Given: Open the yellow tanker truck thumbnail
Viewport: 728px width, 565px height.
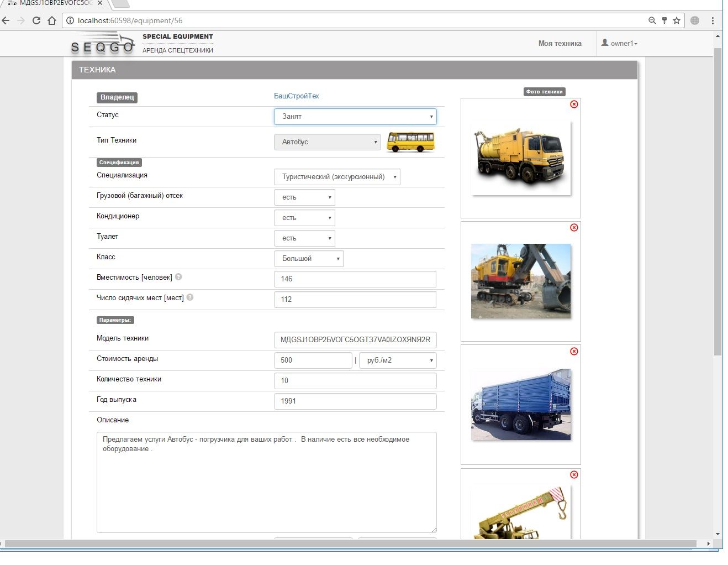Looking at the screenshot, I should 520,158.
